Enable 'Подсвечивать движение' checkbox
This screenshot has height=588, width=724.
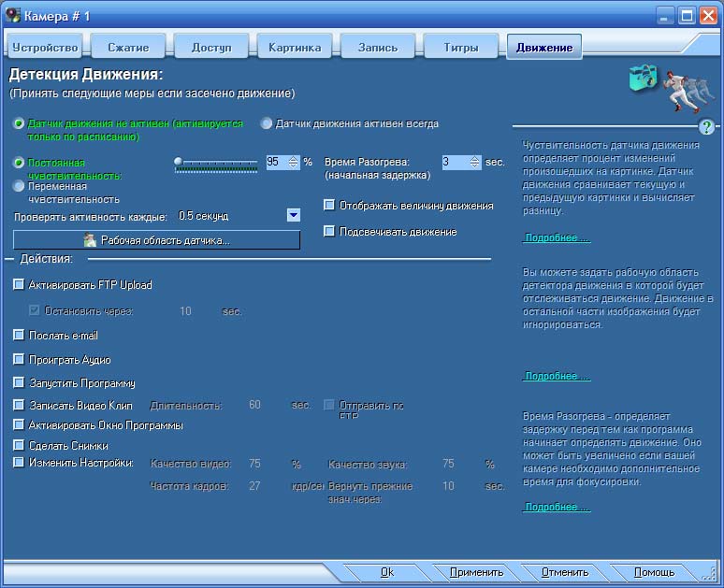tap(328, 231)
